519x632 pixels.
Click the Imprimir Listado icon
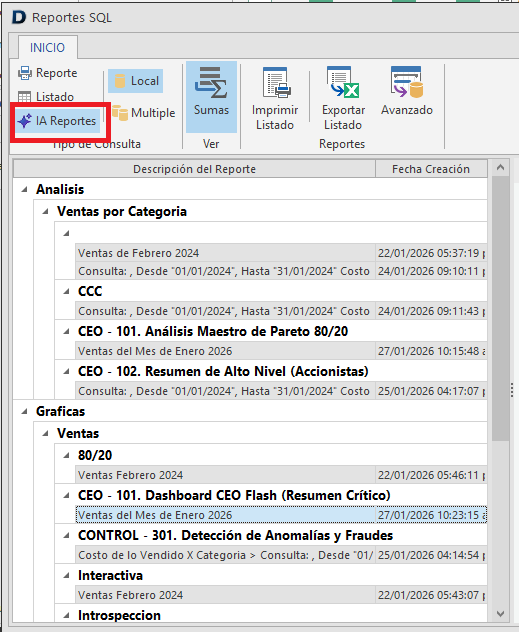pyautogui.click(x=275, y=83)
